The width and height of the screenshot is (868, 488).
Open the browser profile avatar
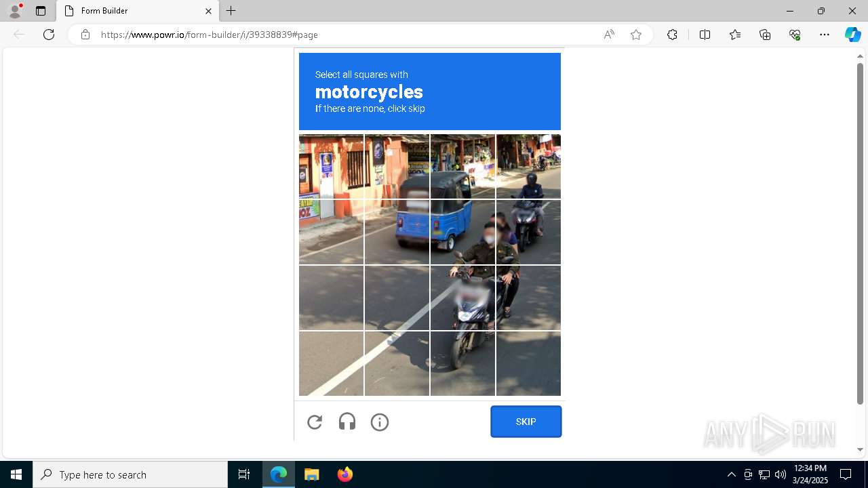point(15,11)
